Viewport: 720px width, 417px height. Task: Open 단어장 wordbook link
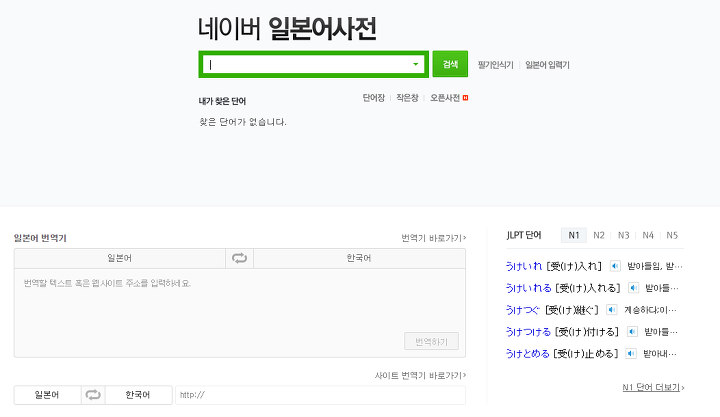[x=373, y=98]
